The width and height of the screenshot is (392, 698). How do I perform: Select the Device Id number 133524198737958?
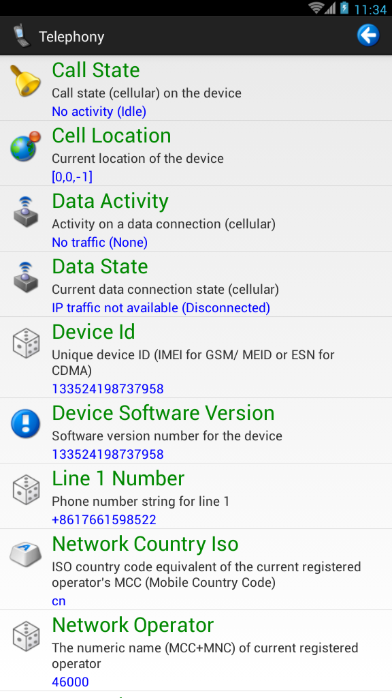click(108, 389)
